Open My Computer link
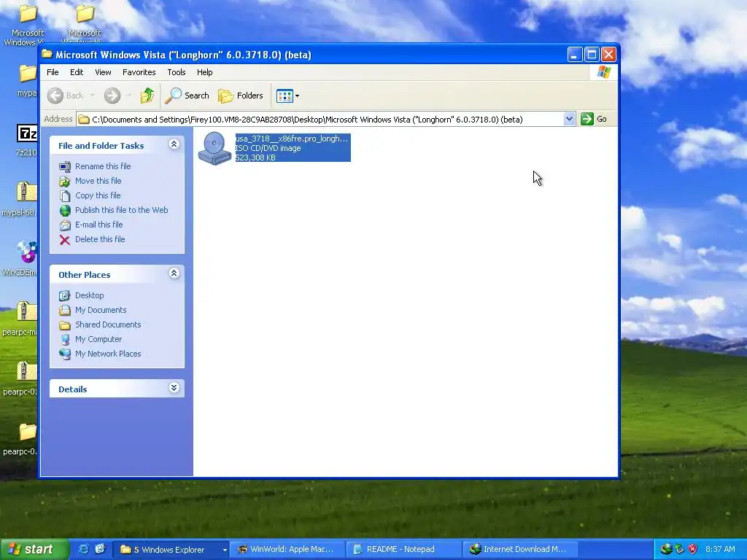The image size is (747, 560). tap(98, 339)
